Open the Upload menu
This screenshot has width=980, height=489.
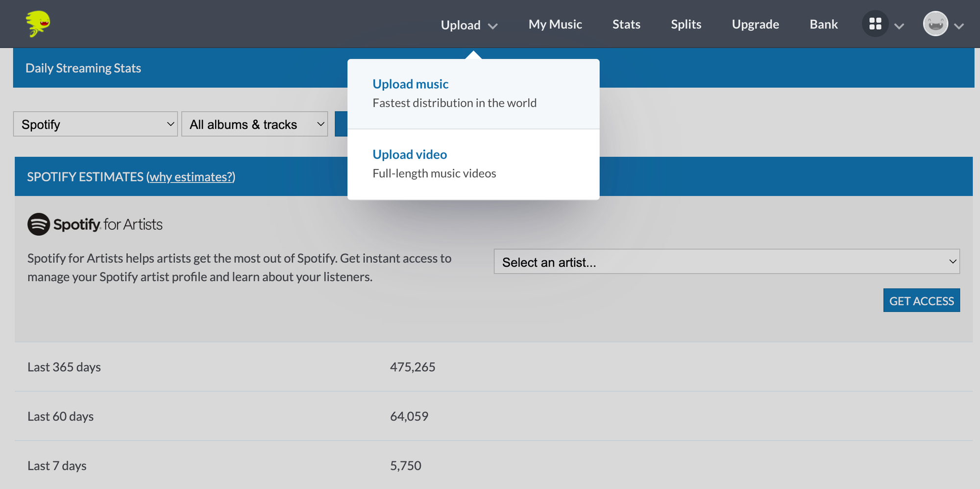point(461,24)
